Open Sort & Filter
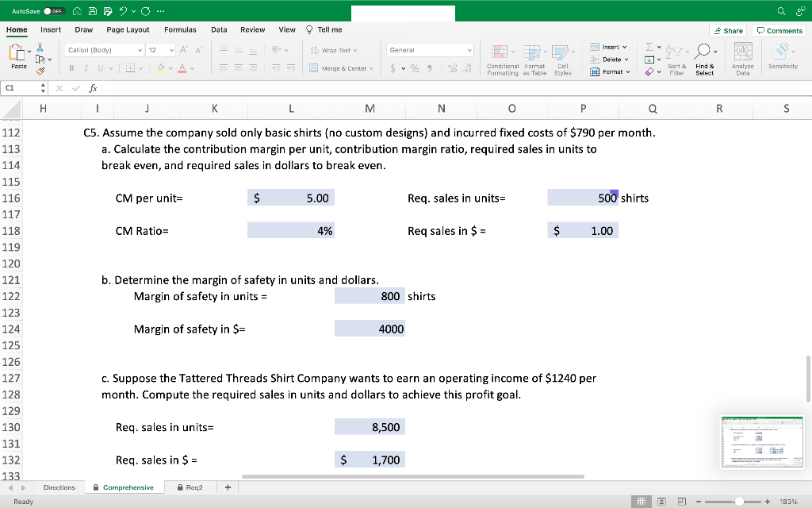The height and width of the screenshot is (508, 812). point(676,60)
